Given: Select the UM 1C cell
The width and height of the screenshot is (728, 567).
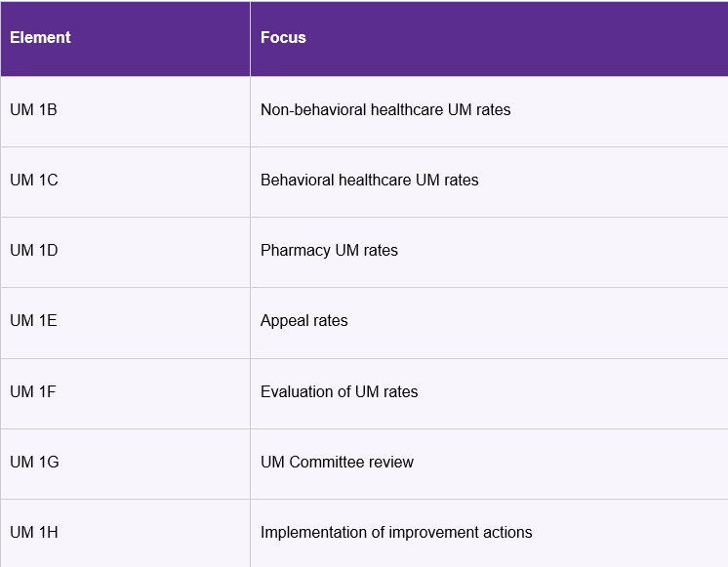Looking at the screenshot, I should click(34, 181).
